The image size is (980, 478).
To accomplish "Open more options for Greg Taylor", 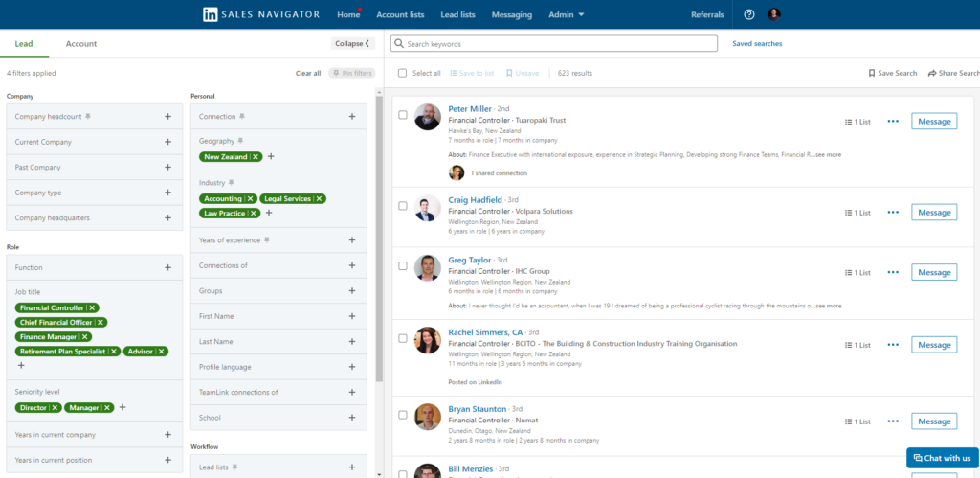I will click(893, 272).
